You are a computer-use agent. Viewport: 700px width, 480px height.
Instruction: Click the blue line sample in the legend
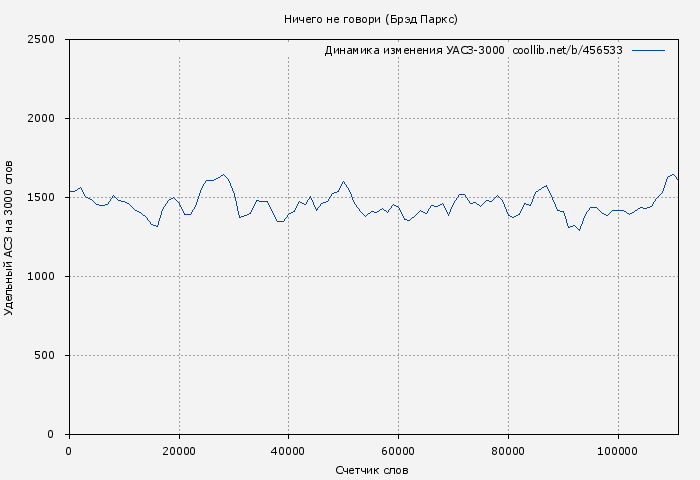[648, 50]
